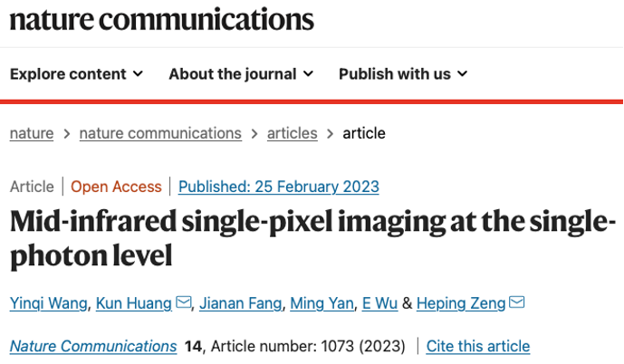Select author name Kun Huang

pos(133,302)
